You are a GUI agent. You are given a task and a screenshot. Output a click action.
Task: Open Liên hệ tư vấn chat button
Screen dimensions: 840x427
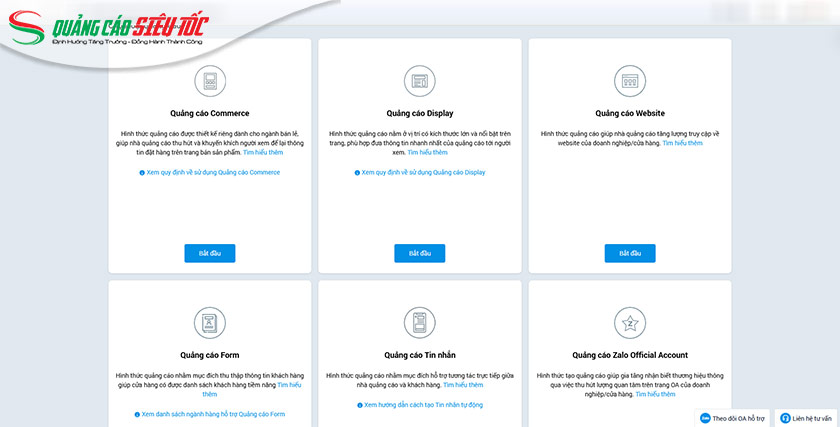click(806, 417)
